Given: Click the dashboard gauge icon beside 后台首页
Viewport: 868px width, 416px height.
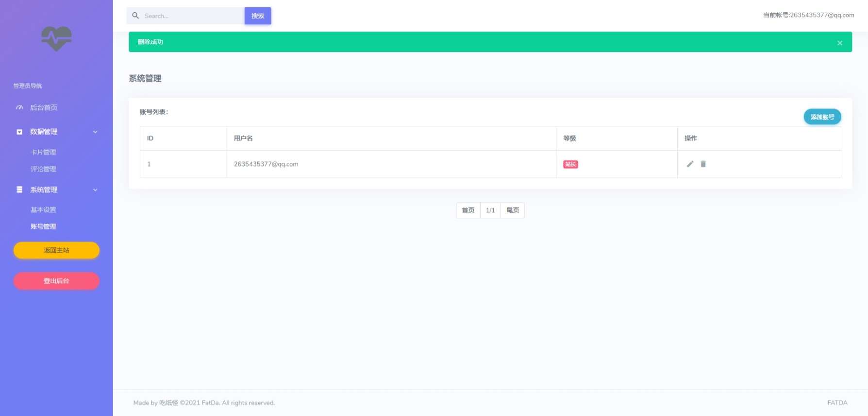Looking at the screenshot, I should (x=19, y=107).
